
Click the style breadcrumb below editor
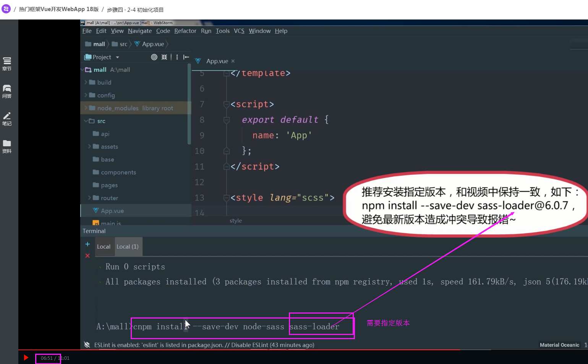click(236, 221)
